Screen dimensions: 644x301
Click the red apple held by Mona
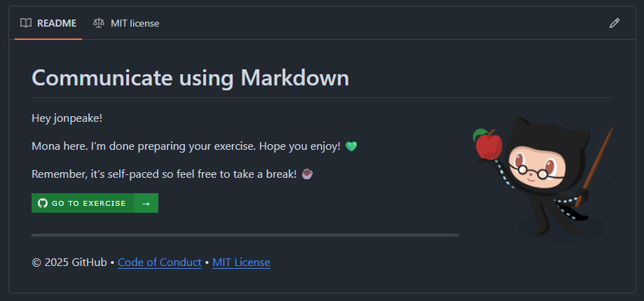click(488, 144)
